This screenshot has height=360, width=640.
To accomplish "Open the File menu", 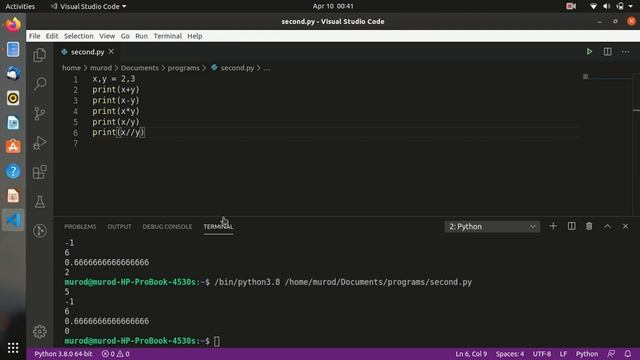I will 34,36.
